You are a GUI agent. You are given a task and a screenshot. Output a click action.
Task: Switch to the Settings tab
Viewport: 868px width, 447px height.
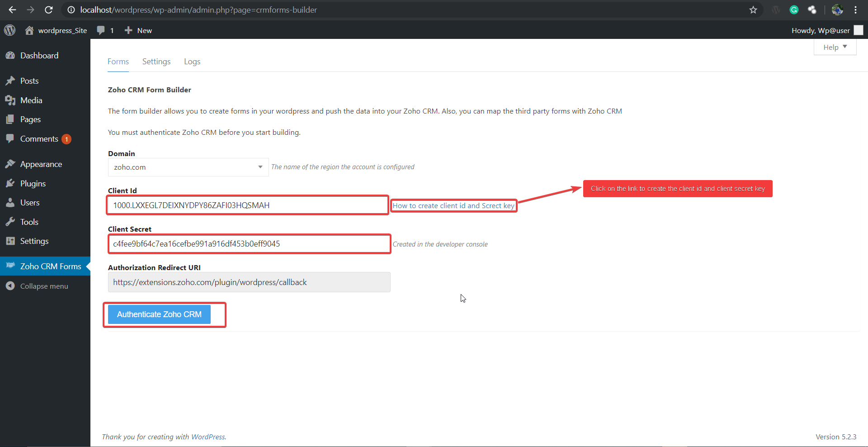pos(156,62)
